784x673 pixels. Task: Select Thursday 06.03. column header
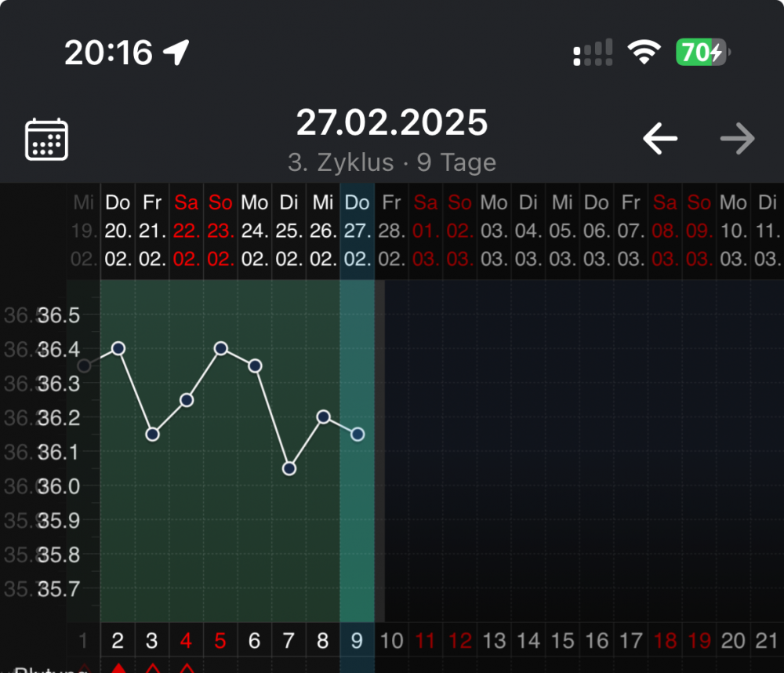click(x=596, y=231)
